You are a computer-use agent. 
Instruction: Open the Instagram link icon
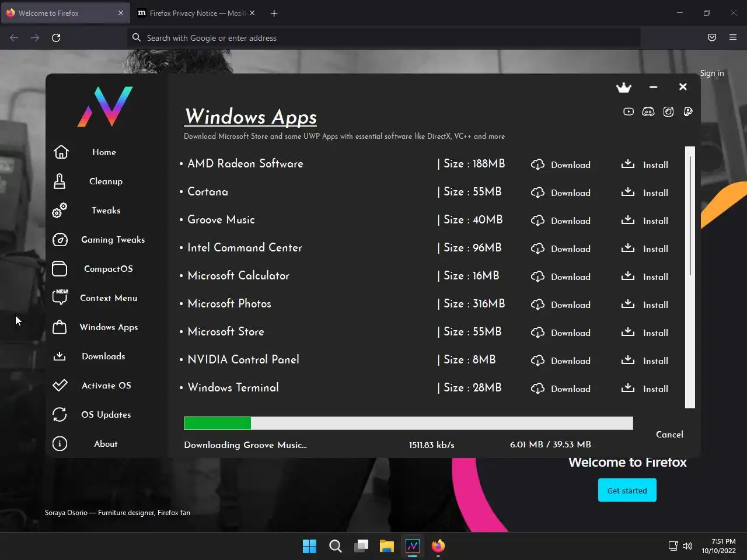click(x=668, y=111)
